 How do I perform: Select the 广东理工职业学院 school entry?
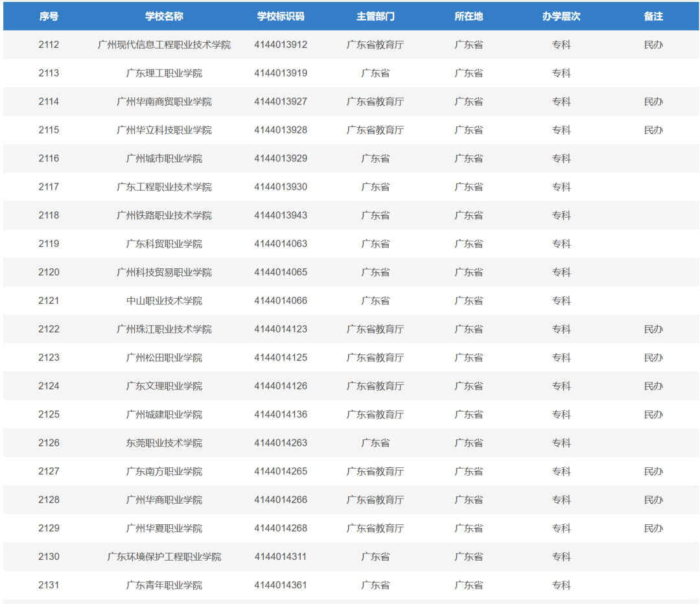coord(164,73)
